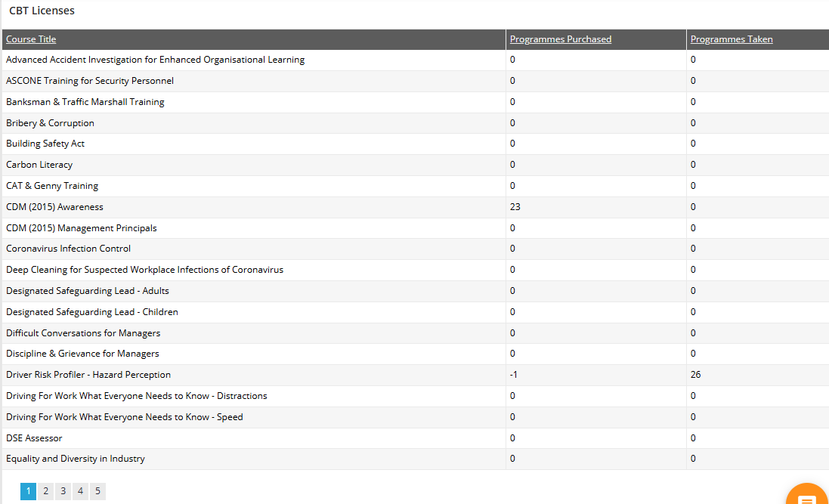Viewport: 829px width, 504px height.
Task: Go to page 2 of results
Action: (45, 491)
